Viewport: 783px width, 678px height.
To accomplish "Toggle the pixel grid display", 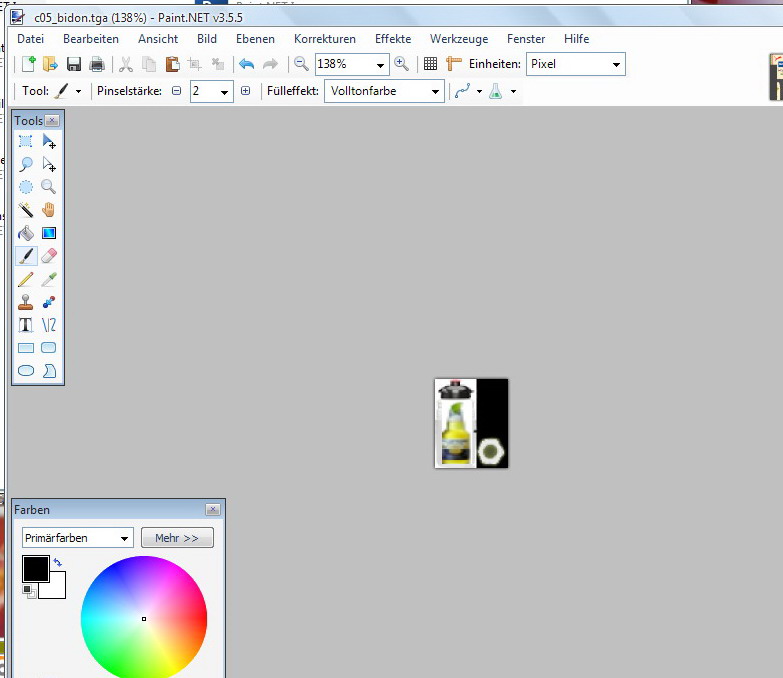I will pos(430,64).
